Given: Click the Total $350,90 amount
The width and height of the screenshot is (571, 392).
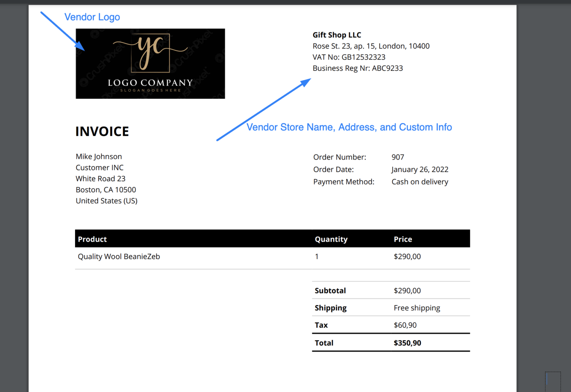Looking at the screenshot, I should pyautogui.click(x=407, y=343).
